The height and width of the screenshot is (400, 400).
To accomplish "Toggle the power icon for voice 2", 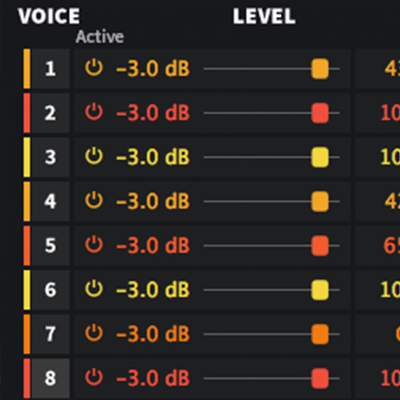I will [94, 112].
